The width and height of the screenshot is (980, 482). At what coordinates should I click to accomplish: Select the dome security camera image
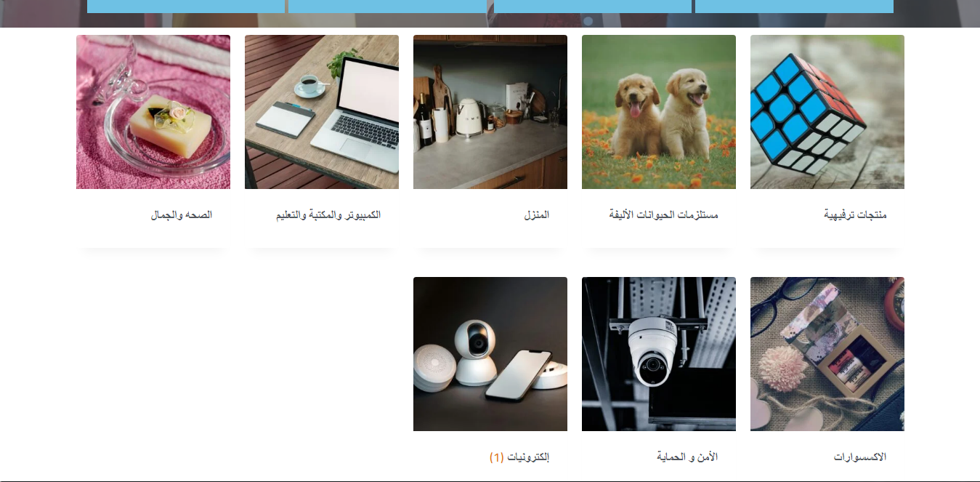pyautogui.click(x=659, y=354)
